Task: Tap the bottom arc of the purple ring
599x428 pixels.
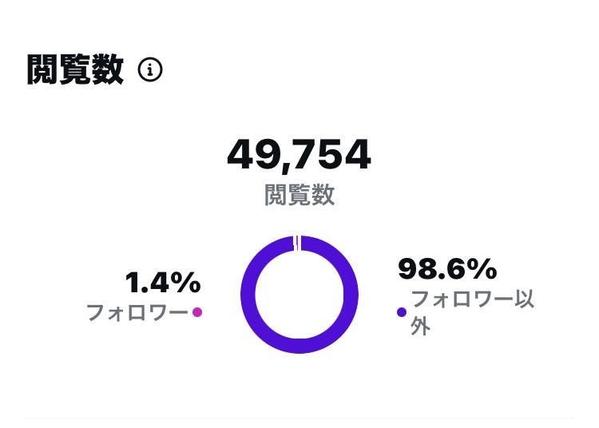Action: tap(300, 346)
